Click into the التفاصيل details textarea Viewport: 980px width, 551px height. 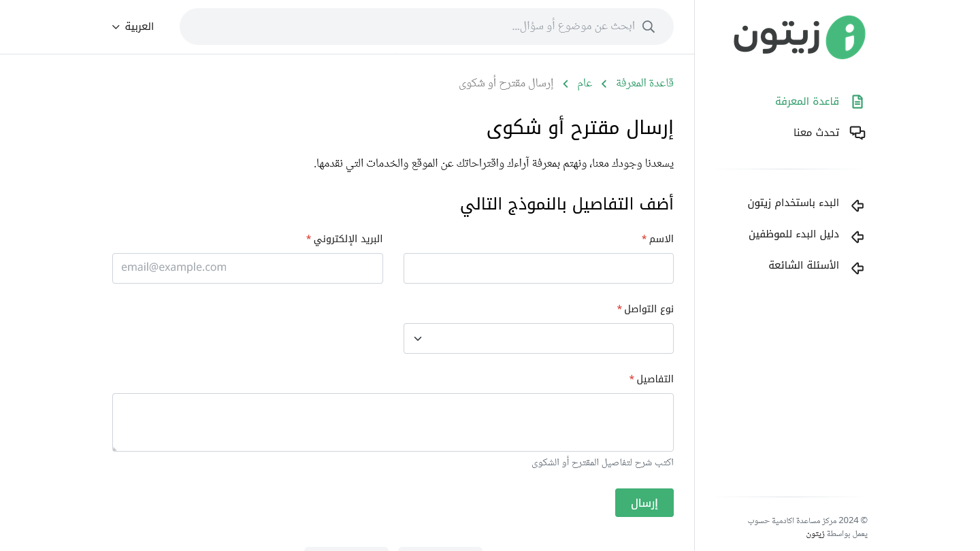[393, 422]
